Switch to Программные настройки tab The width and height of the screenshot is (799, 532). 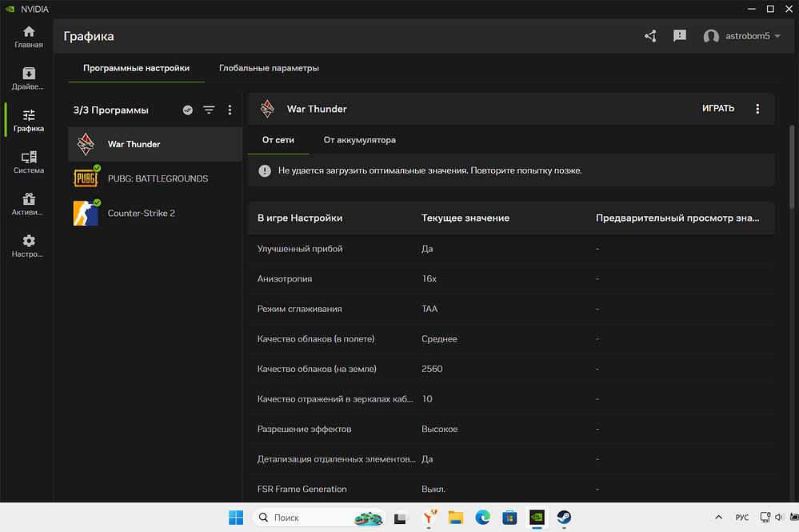coord(136,68)
